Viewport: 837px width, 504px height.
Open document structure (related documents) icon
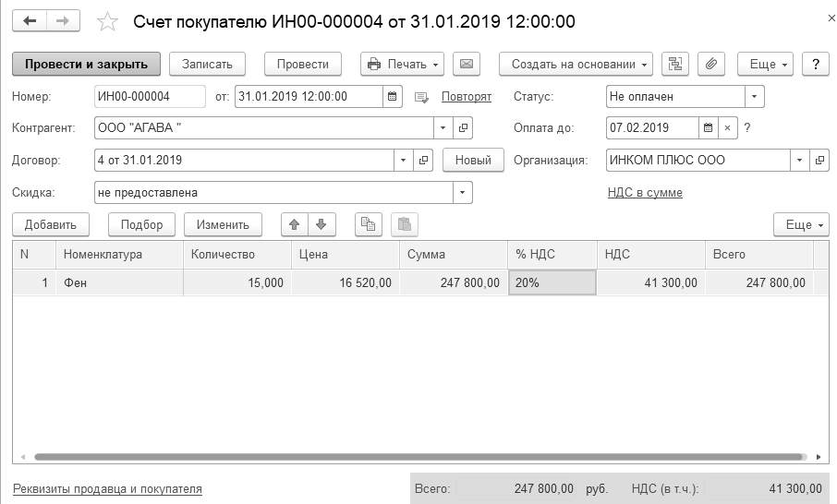675,64
